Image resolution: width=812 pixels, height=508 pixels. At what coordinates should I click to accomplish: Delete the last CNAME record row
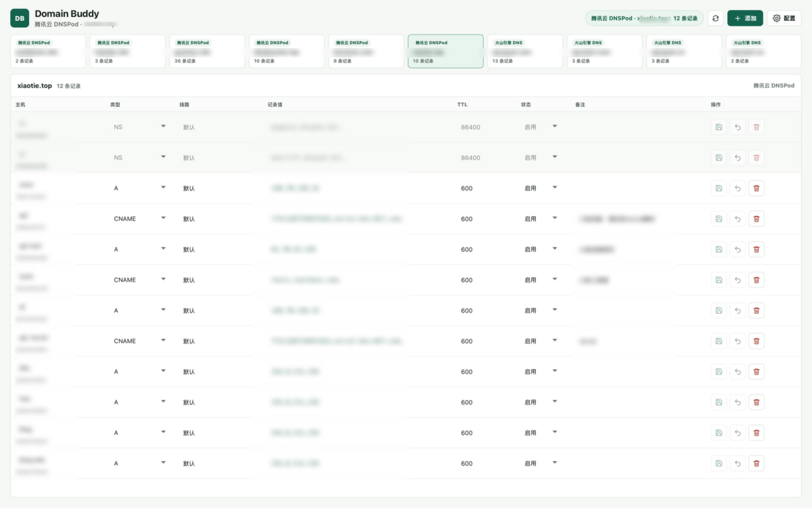point(757,341)
